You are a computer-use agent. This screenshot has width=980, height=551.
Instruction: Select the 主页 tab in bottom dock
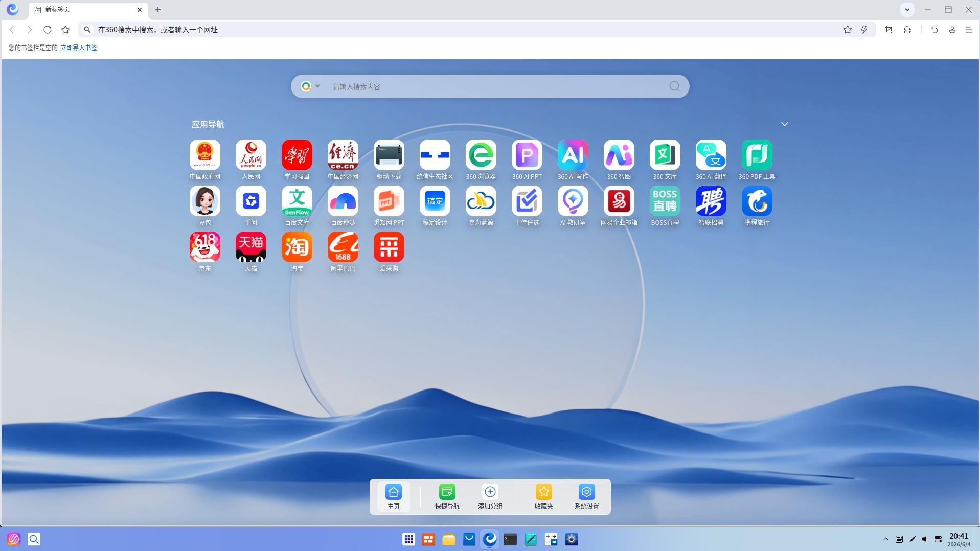tap(394, 497)
